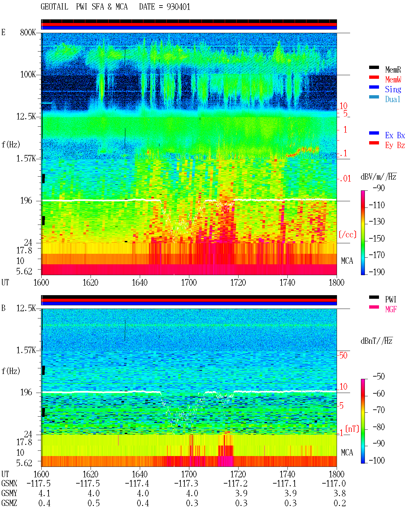Screen dimensions: 420x523
Task: Click the Sing legend label
Action: [x=393, y=90]
